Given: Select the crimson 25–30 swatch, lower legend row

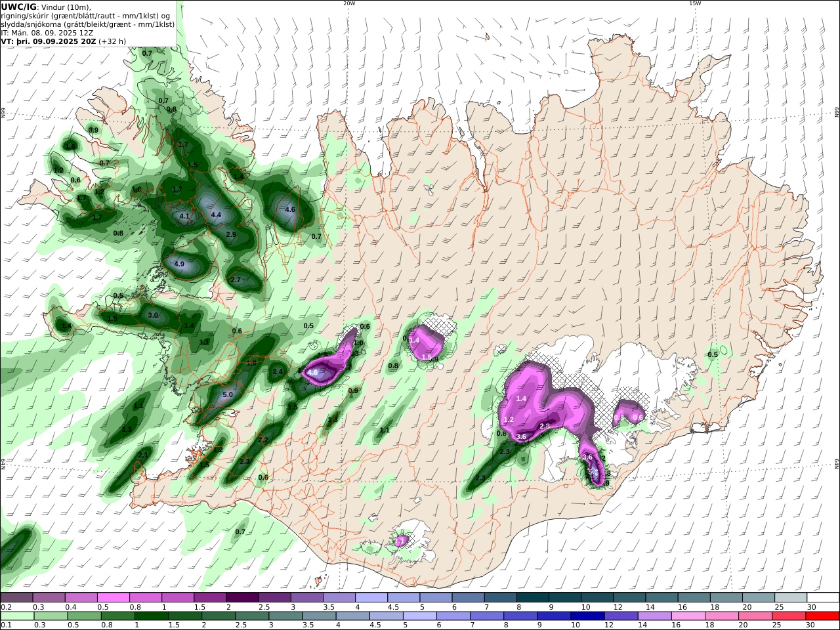Looking at the screenshot, I should coord(789,616).
